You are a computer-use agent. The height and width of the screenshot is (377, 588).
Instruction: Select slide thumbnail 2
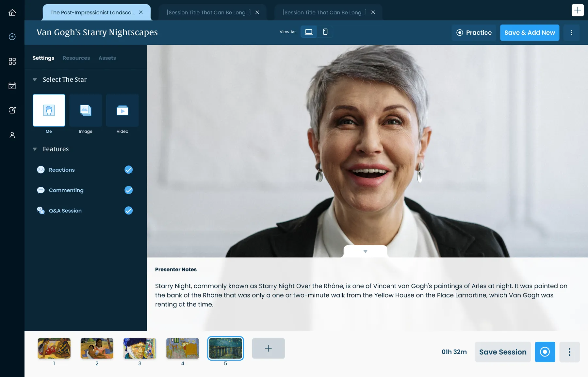coord(97,348)
